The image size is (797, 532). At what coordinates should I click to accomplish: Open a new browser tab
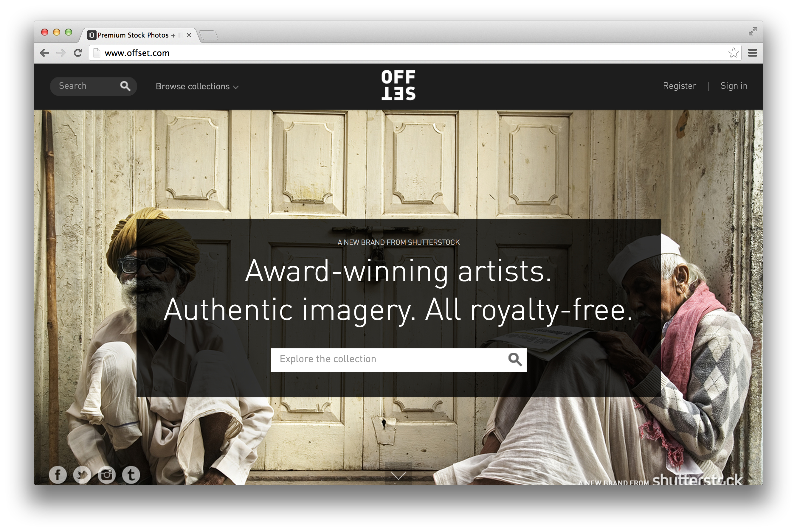[209, 35]
